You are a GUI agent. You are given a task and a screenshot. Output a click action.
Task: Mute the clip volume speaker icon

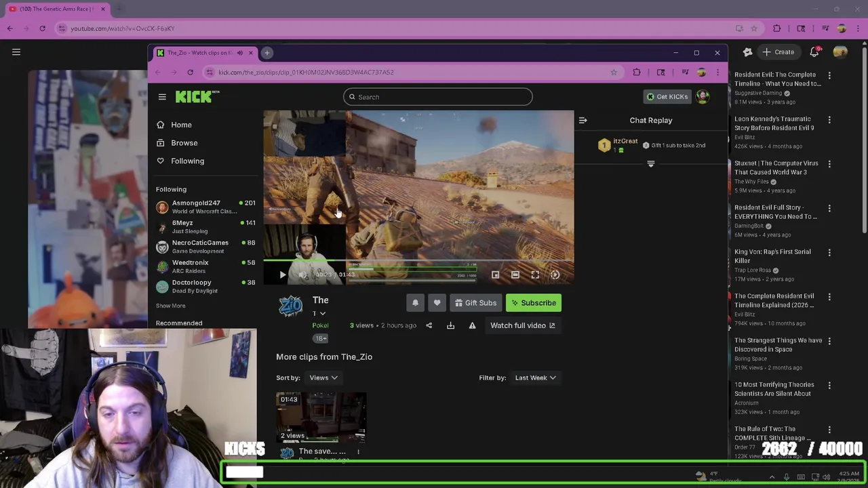tap(302, 274)
